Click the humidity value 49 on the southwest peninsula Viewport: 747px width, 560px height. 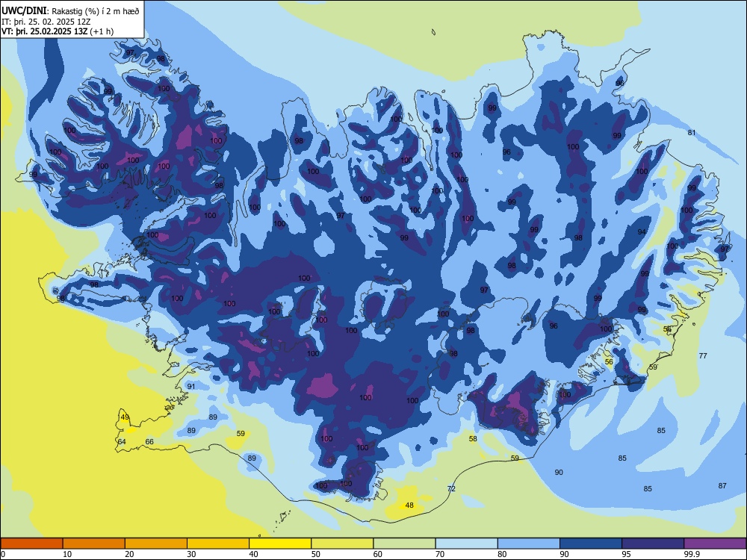tap(125, 417)
